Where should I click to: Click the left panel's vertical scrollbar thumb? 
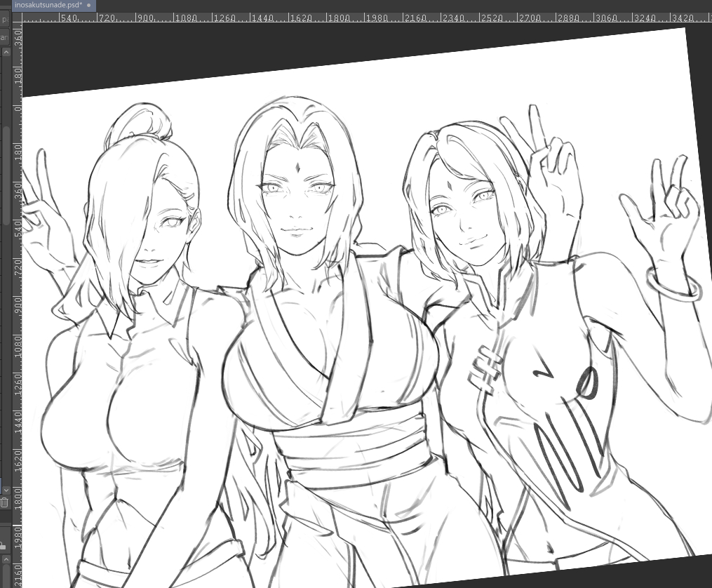(x=6, y=175)
